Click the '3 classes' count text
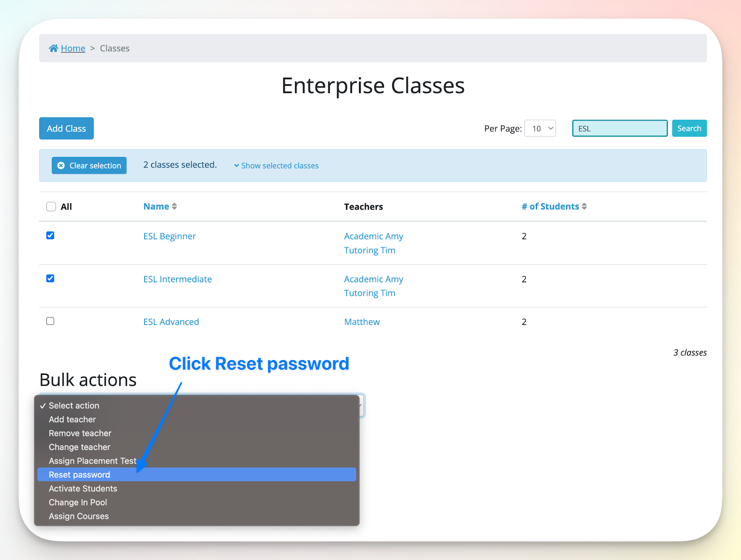The height and width of the screenshot is (560, 741). [690, 353]
